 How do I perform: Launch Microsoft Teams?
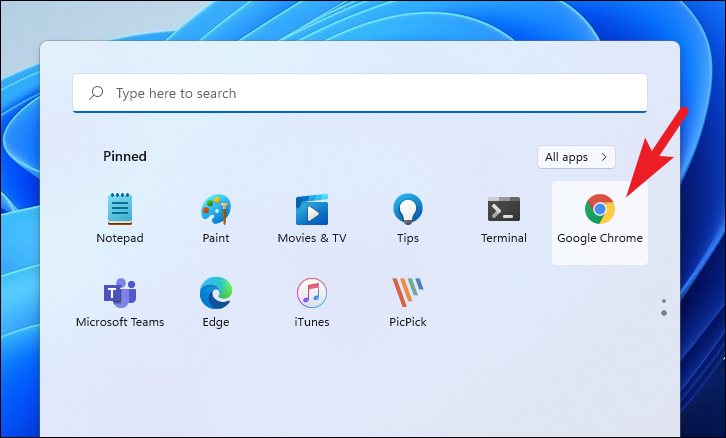119,303
